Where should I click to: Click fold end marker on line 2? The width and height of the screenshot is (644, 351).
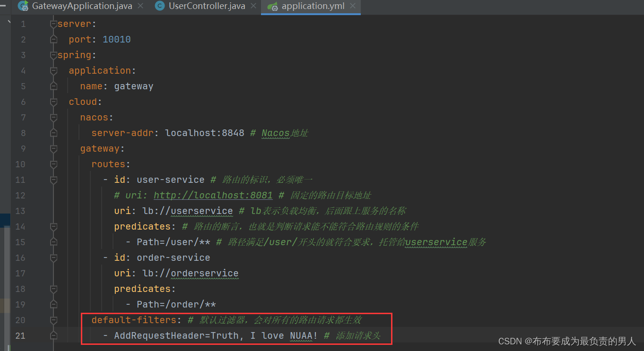[53, 39]
